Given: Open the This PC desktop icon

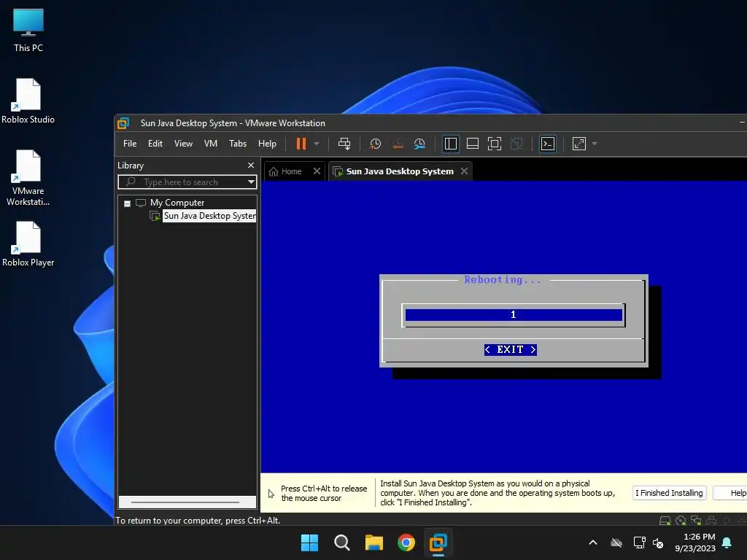Looking at the screenshot, I should click(x=28, y=31).
